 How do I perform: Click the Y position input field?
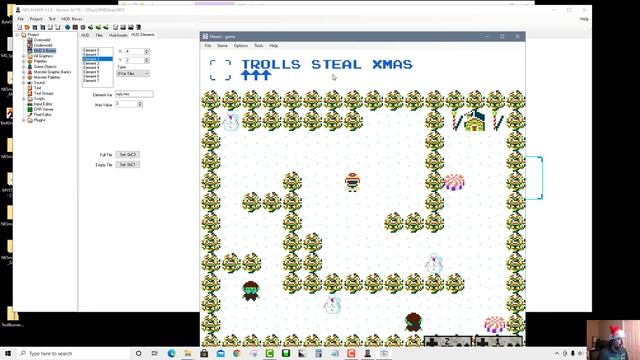(134, 60)
